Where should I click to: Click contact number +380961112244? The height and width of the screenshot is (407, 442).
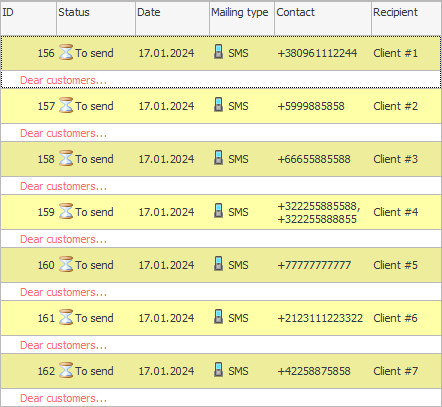pos(317,53)
